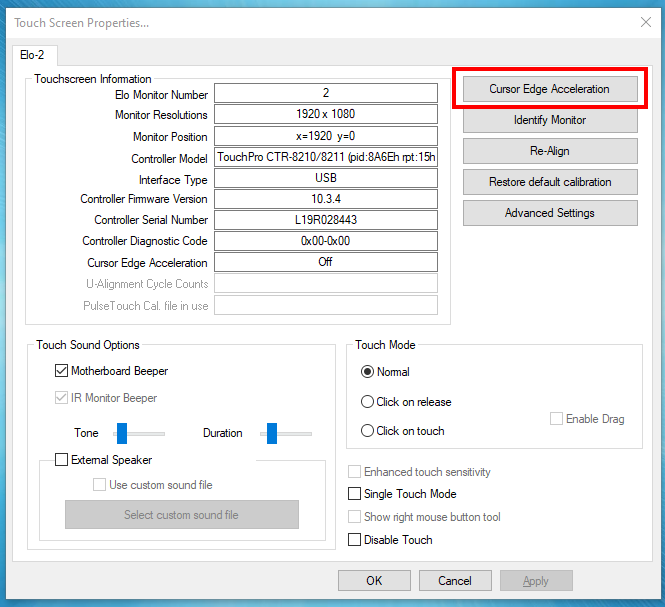Screen dimensions: 665x607
Task: Choose Click on touch mode
Action: [x=367, y=431]
